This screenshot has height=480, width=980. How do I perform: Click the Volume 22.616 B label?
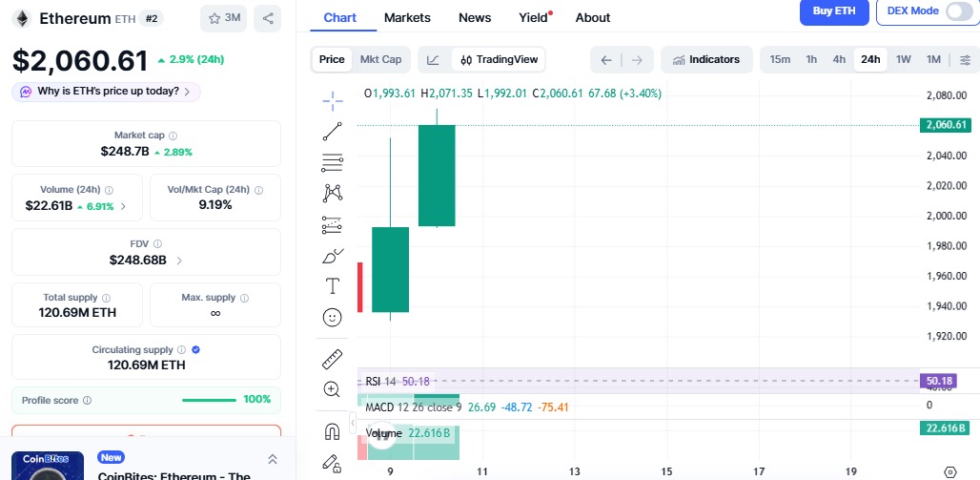click(x=407, y=433)
